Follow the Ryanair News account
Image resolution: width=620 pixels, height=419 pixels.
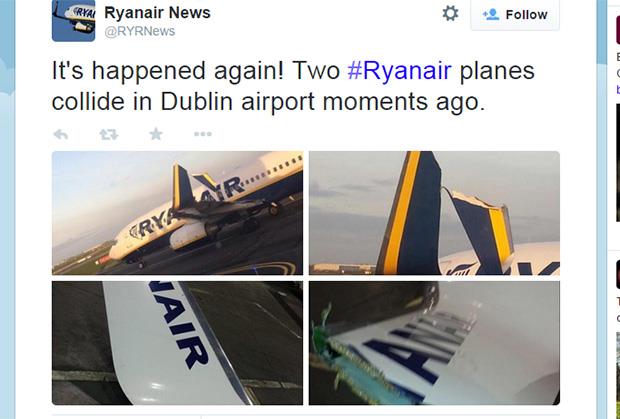[x=515, y=15]
